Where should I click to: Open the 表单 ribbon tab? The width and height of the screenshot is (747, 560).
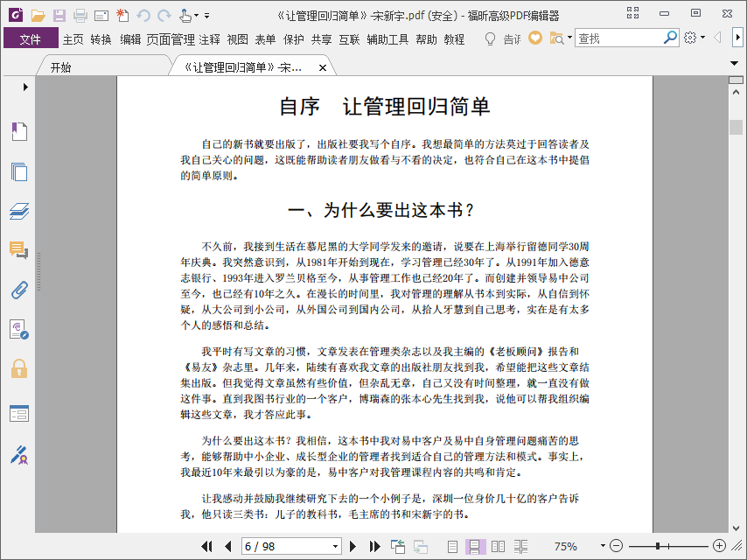tap(265, 39)
